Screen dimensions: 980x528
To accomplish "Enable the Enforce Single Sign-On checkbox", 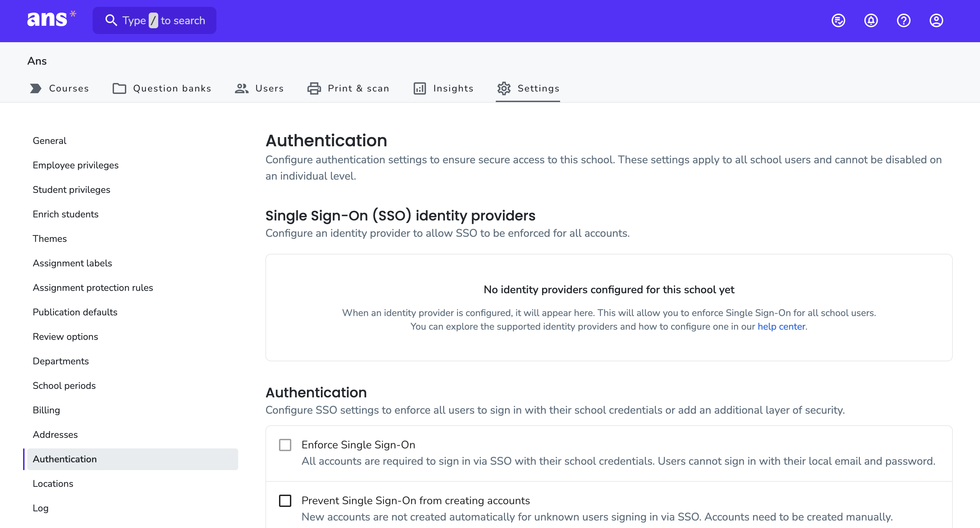I will coord(285,445).
